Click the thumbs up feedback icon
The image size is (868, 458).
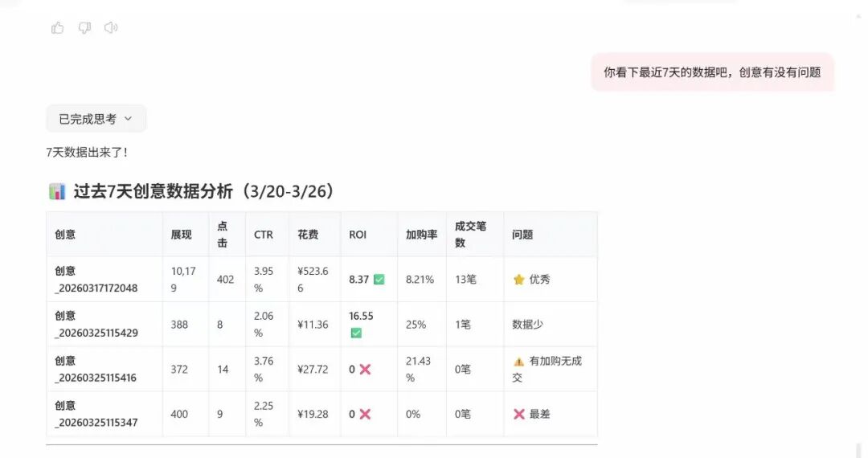pos(58,28)
